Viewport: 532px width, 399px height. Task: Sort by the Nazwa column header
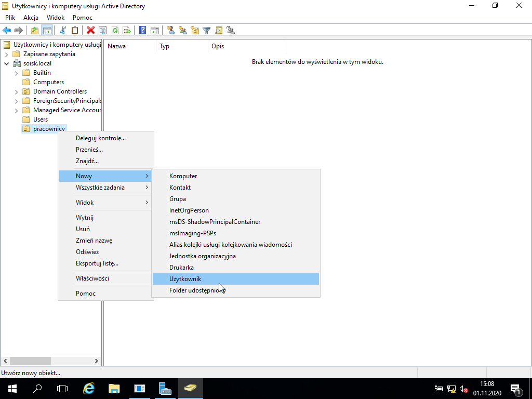pyautogui.click(x=130, y=46)
